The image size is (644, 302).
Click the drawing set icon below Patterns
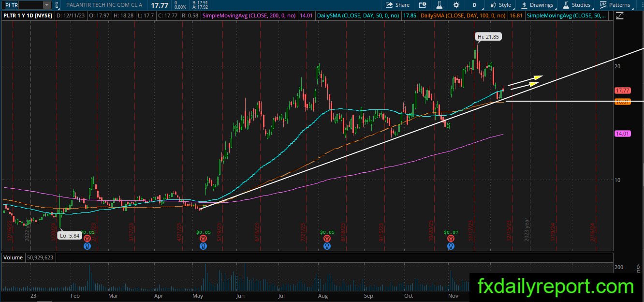click(x=620, y=16)
